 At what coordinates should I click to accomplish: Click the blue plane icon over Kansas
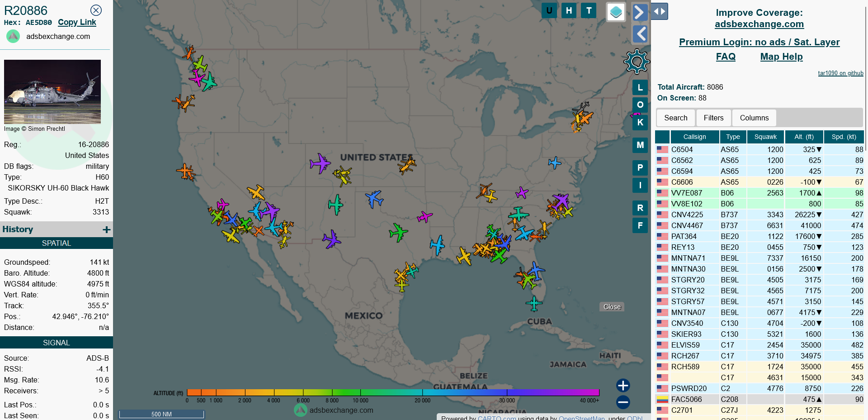374,198
